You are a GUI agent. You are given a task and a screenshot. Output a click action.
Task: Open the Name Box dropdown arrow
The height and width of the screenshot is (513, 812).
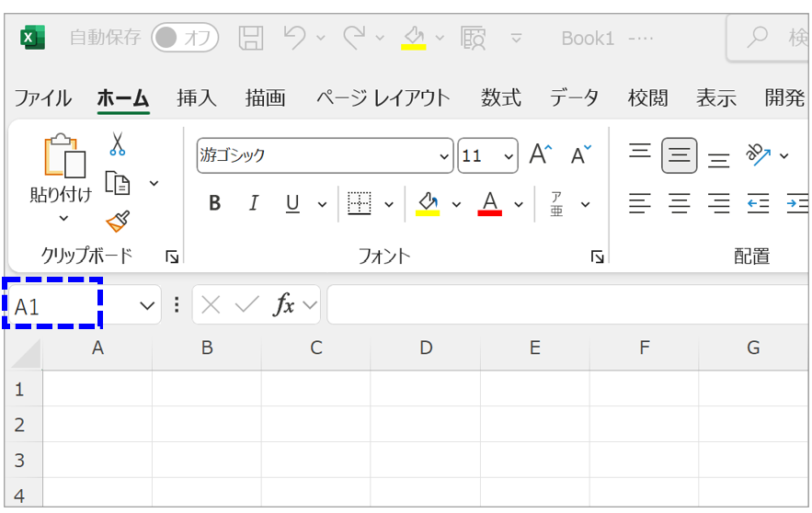click(x=147, y=306)
